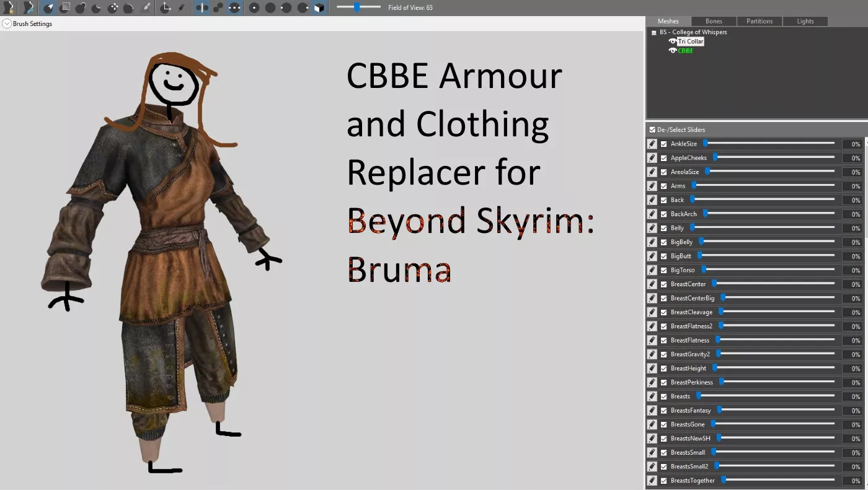Uncheck the BreastsGone slider checkbox

click(664, 424)
